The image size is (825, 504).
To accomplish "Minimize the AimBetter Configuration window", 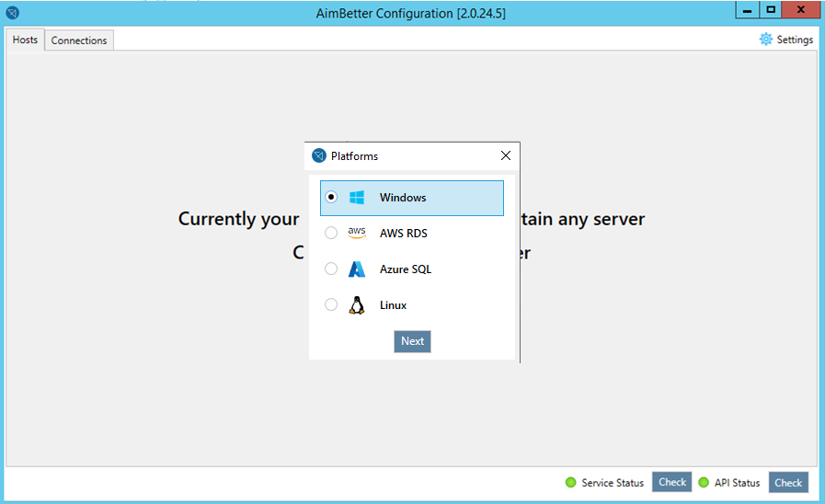I will click(x=747, y=10).
